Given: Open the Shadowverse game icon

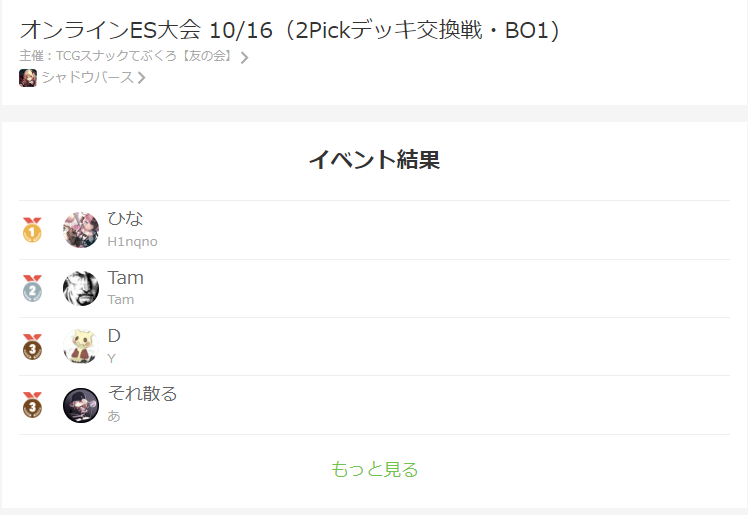Looking at the screenshot, I should point(28,78).
